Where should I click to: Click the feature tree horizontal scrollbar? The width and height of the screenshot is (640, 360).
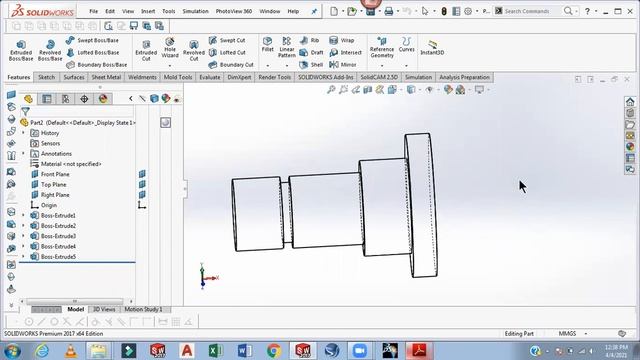click(76, 301)
